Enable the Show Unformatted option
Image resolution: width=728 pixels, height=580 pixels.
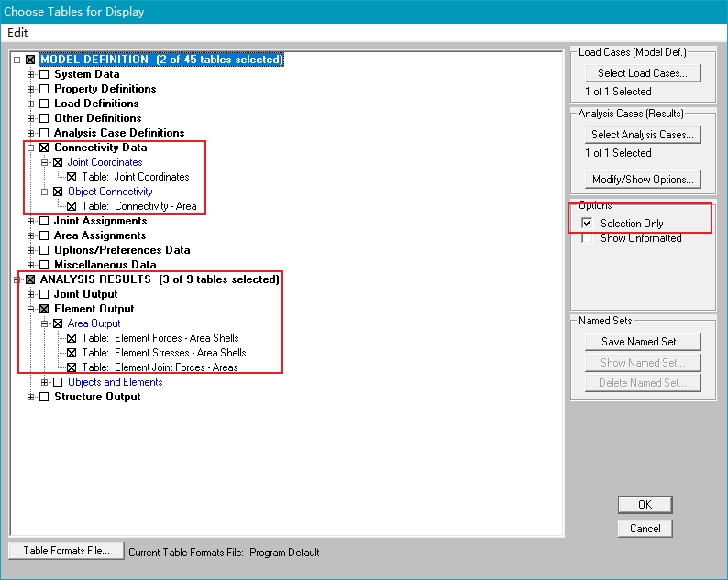click(x=587, y=238)
